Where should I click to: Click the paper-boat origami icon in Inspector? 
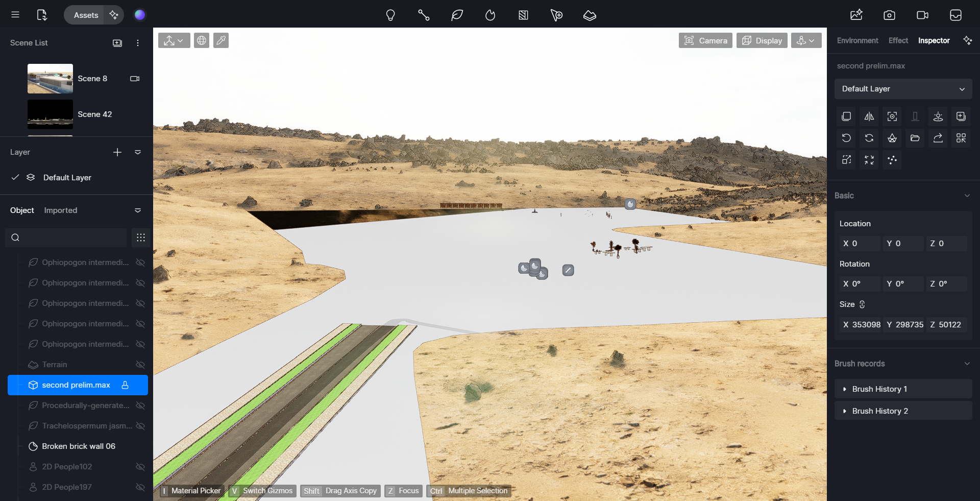pos(892,138)
